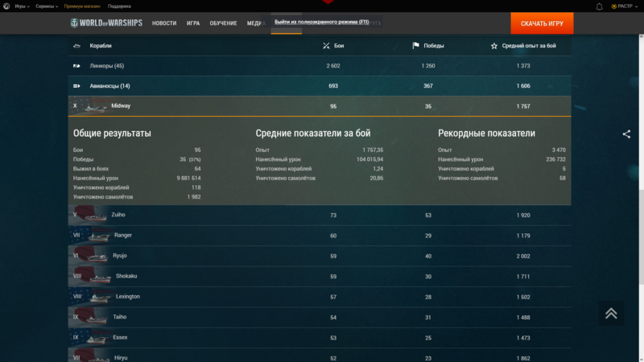Select the Выжил в боях label

[91, 169]
